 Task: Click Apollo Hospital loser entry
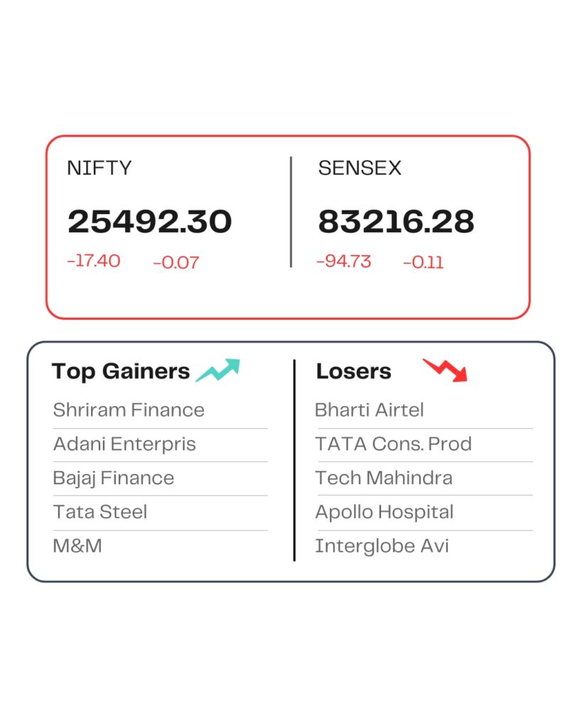click(384, 512)
